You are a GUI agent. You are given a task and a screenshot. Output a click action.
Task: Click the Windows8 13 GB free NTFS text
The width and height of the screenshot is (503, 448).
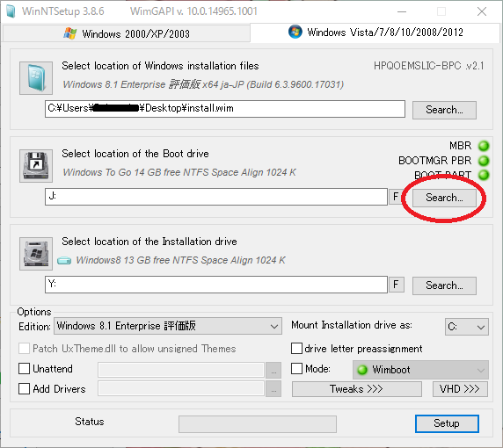pos(180,260)
